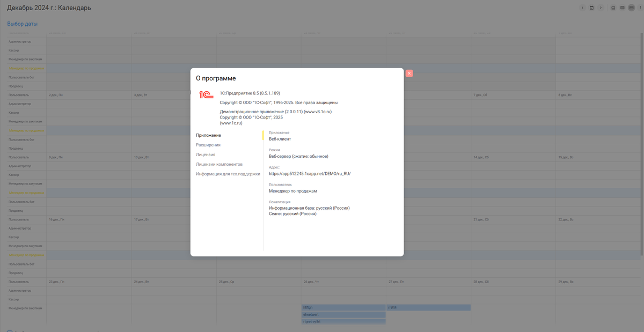Click the Веб-сервер compression mode text
The height and width of the screenshot is (332, 644).
298,156
